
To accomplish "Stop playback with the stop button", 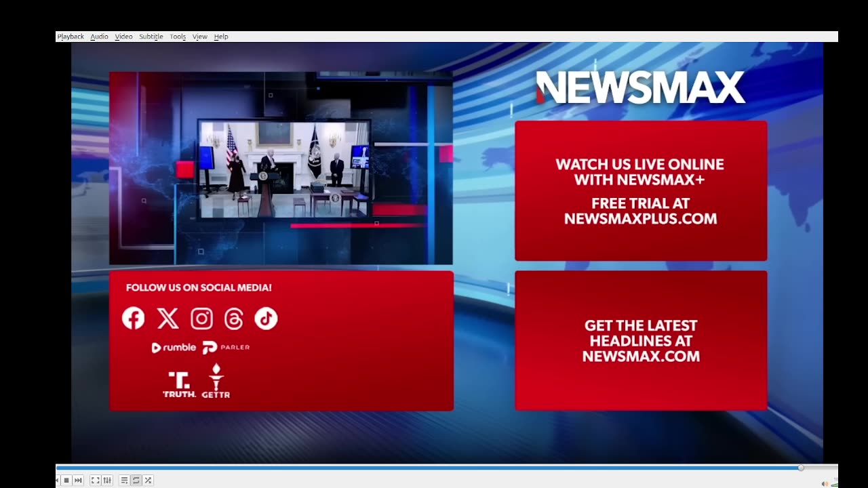I will 66,480.
